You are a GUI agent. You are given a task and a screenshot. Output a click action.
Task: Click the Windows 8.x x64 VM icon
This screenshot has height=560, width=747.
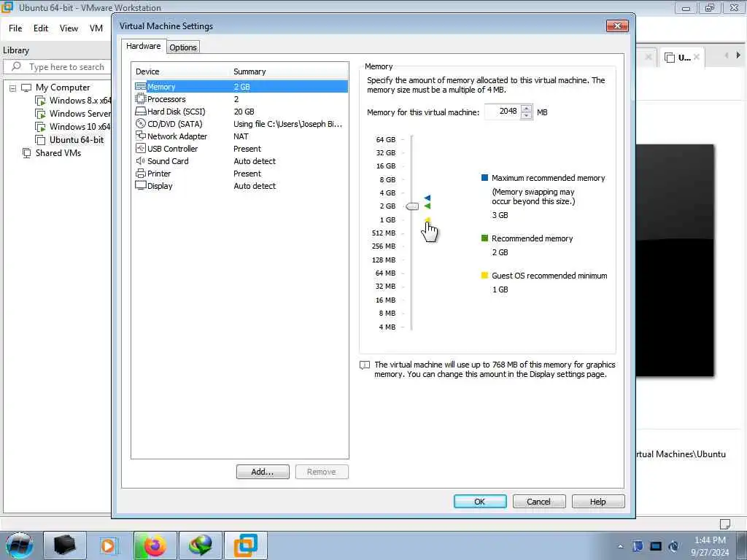click(41, 101)
